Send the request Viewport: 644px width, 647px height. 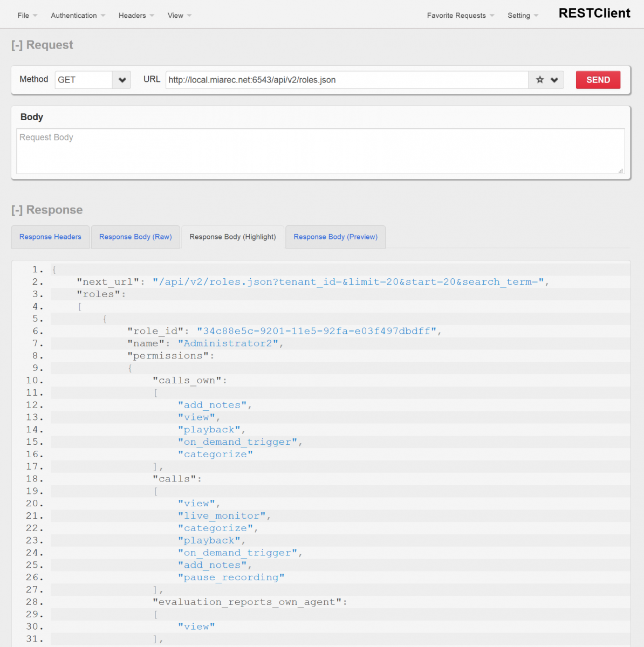tap(598, 80)
